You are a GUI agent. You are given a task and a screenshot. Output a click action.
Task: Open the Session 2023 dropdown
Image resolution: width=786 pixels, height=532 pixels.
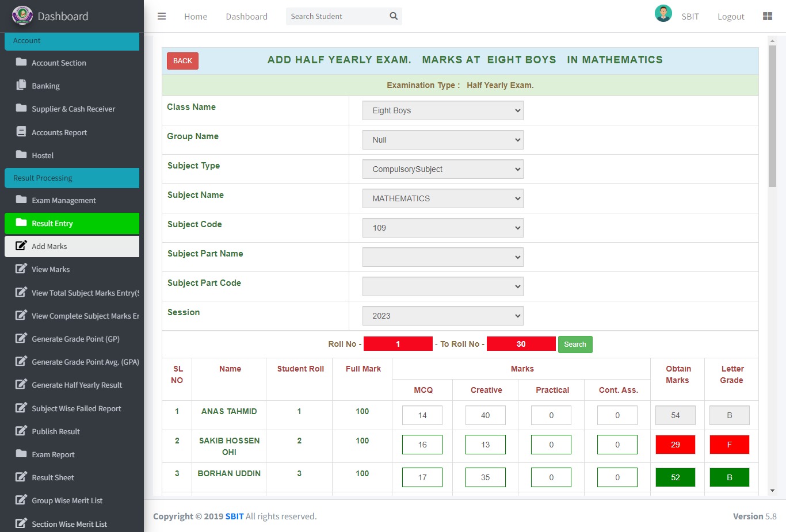442,316
